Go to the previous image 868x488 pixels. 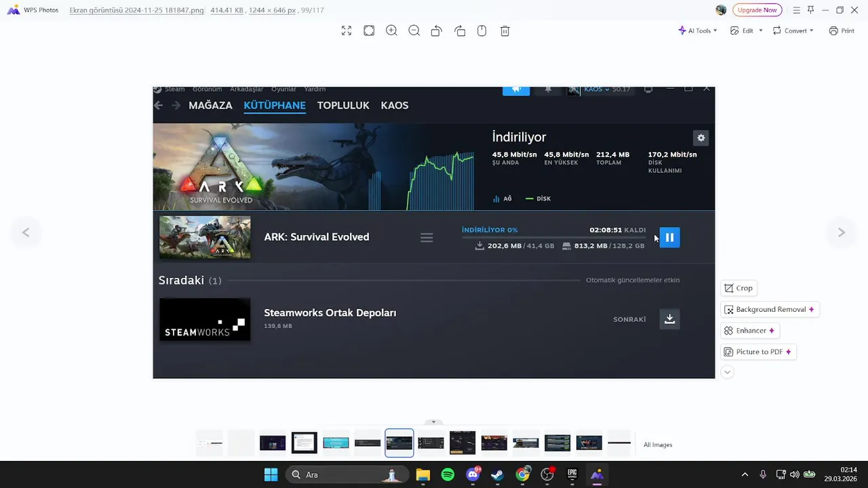point(26,232)
